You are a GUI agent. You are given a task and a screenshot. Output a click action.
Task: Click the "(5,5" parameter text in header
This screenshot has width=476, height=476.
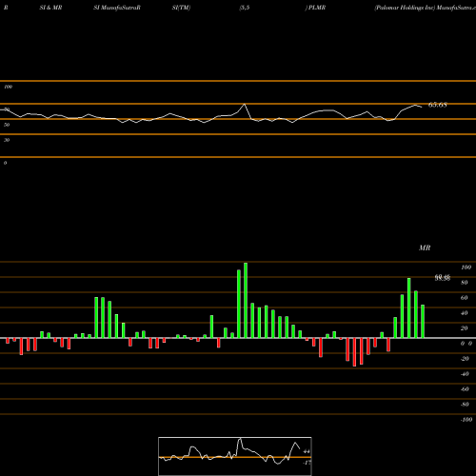(x=245, y=8)
